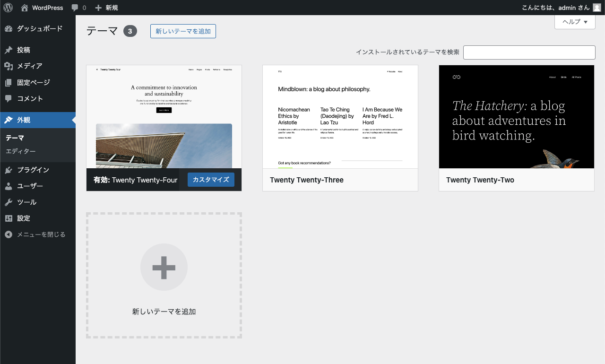The image size is (605, 364).
Task: Open Twenty Twenty-Four theme screenshot
Action: [x=164, y=117]
